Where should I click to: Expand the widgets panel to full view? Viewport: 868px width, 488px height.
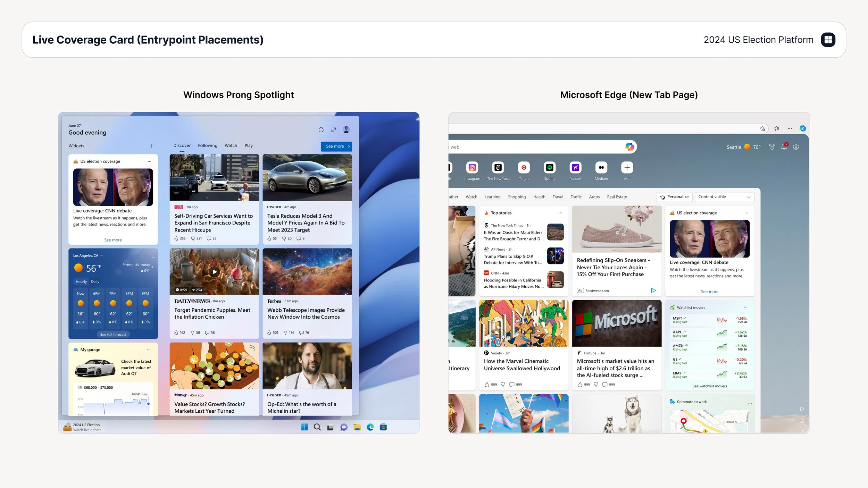(333, 130)
